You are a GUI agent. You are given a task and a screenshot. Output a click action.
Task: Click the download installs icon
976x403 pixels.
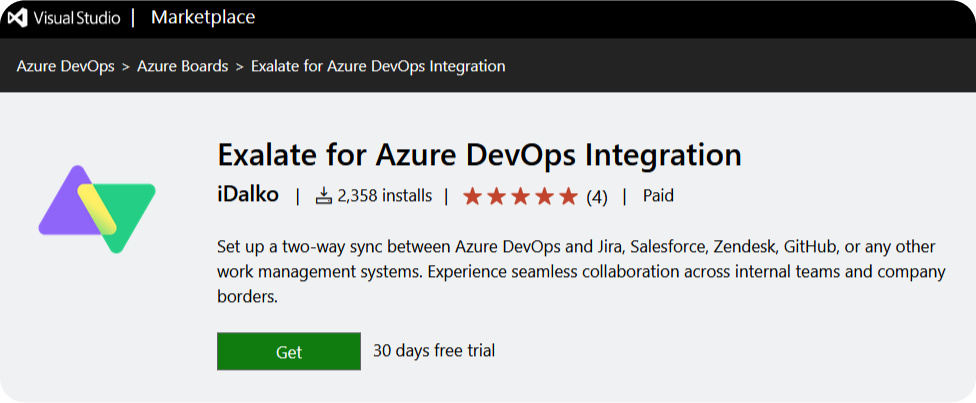pyautogui.click(x=324, y=196)
